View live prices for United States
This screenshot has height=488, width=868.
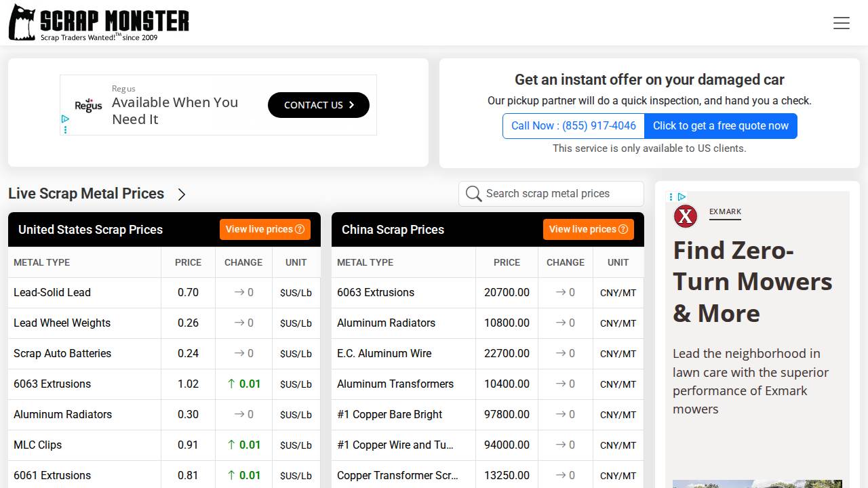point(264,229)
